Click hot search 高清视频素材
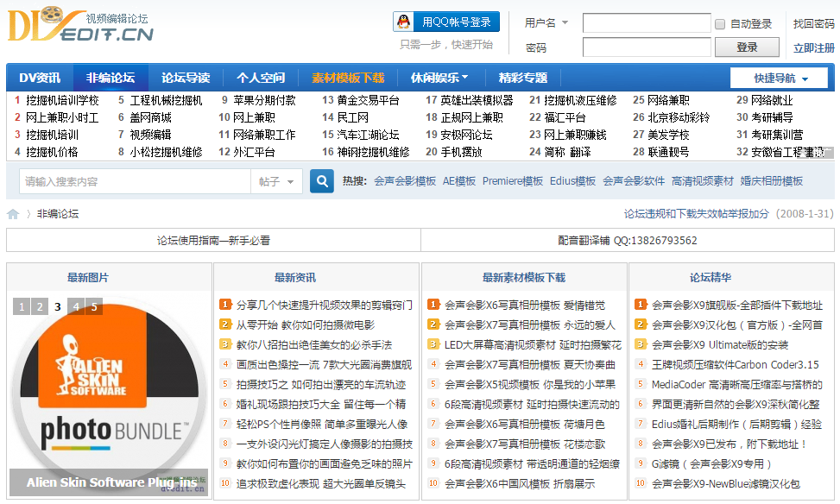Viewport: 840px width, 504px height. click(x=703, y=181)
